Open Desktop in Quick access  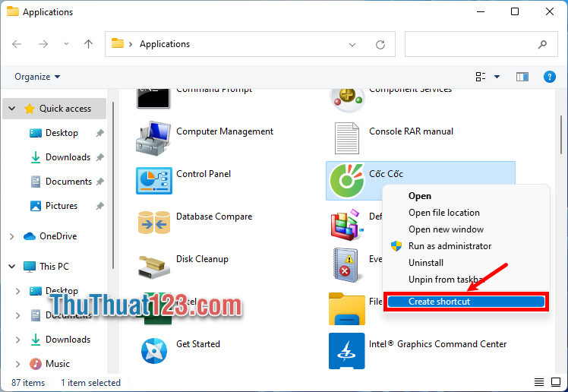point(62,133)
